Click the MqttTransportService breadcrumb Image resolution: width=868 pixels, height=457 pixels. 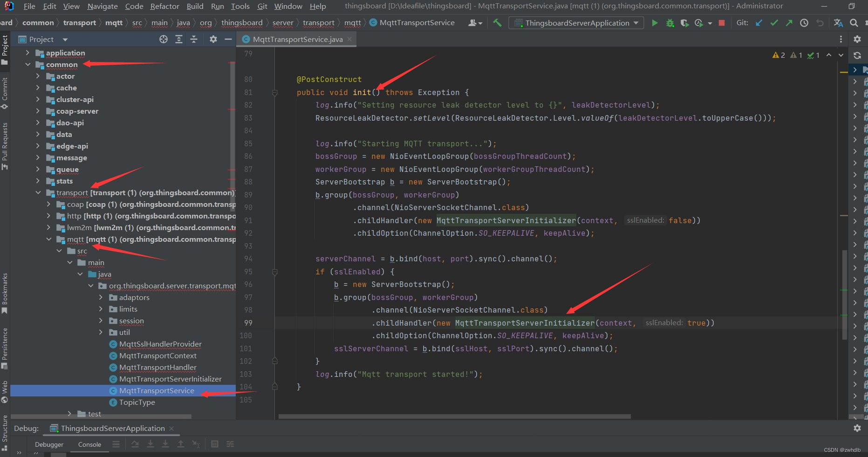[412, 23]
